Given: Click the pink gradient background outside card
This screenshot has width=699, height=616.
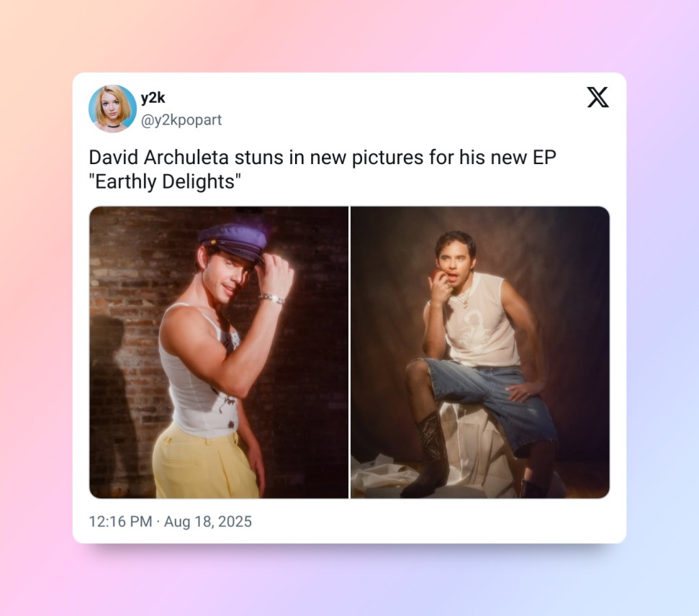Looking at the screenshot, I should pyautogui.click(x=36, y=288).
